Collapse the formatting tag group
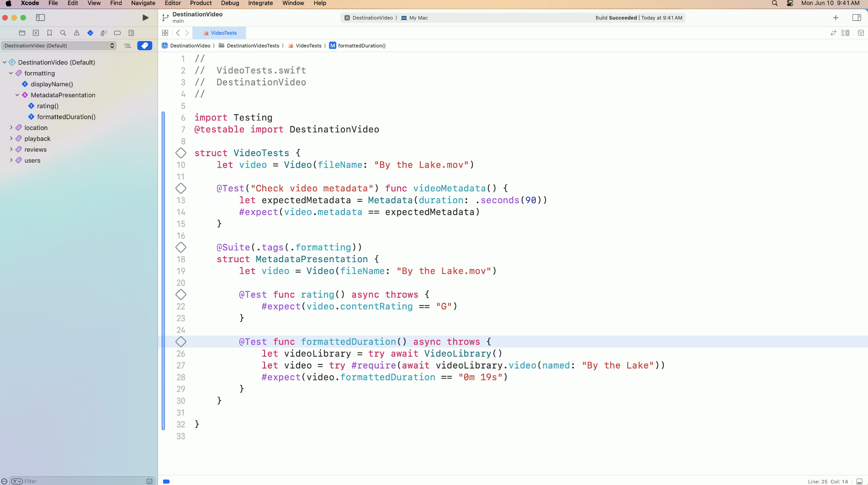This screenshot has height=485, width=868. [x=11, y=73]
